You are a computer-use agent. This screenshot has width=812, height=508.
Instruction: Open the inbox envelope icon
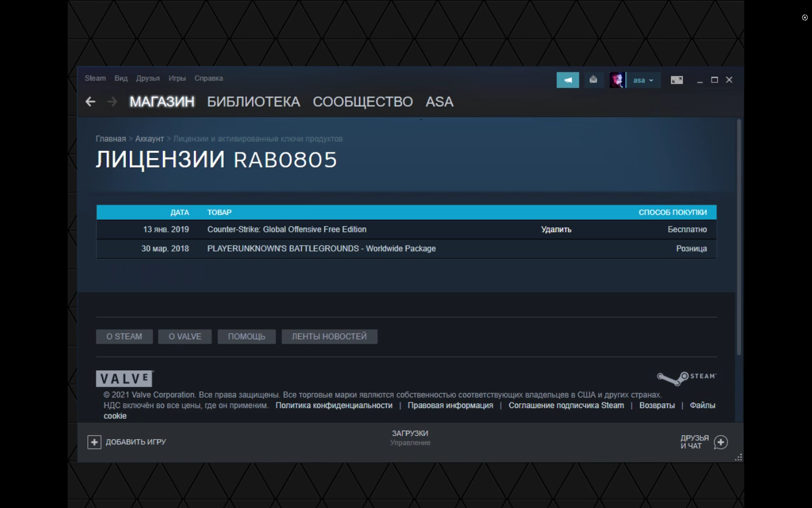coord(593,80)
